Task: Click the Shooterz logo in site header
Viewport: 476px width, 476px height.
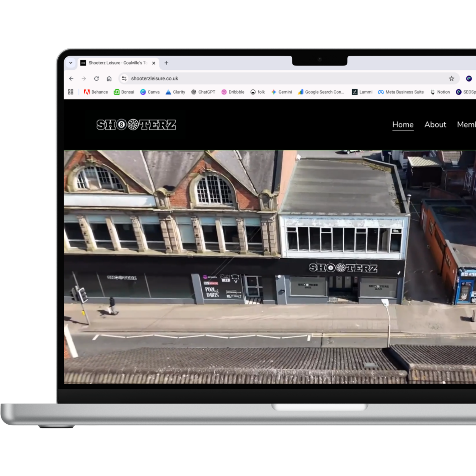Action: (x=136, y=125)
